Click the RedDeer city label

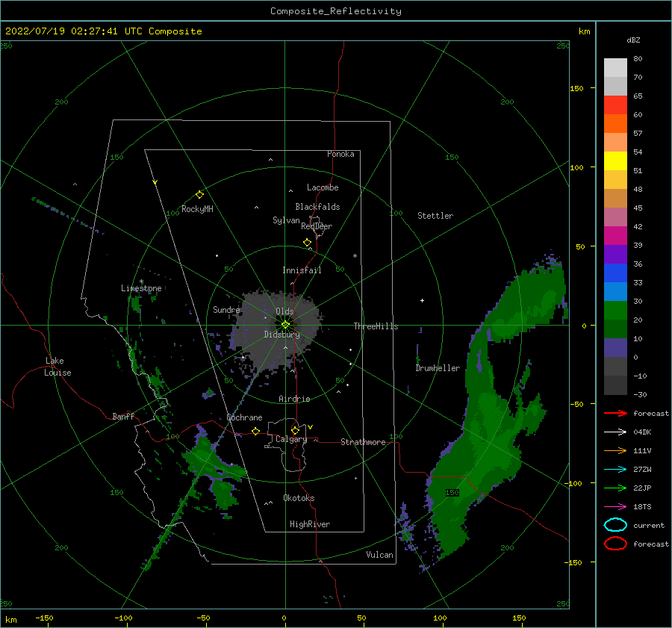tap(317, 226)
